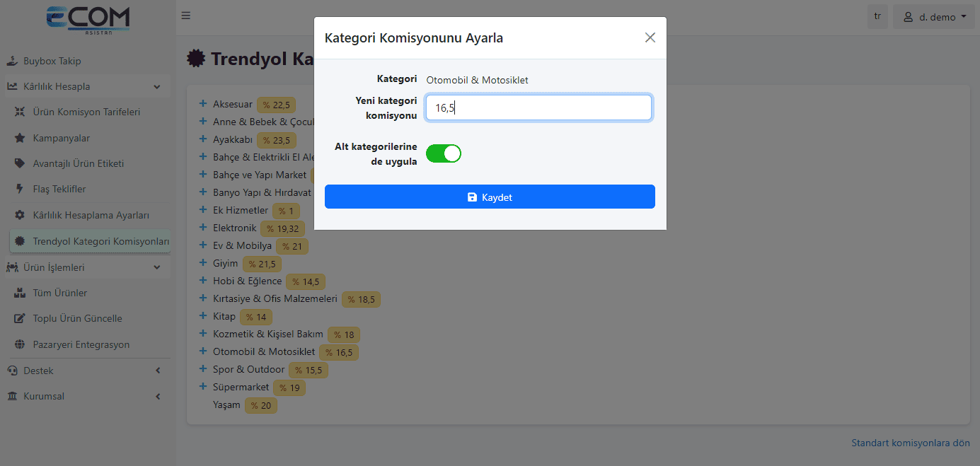
Task: Click the tr language button
Action: click(877, 16)
